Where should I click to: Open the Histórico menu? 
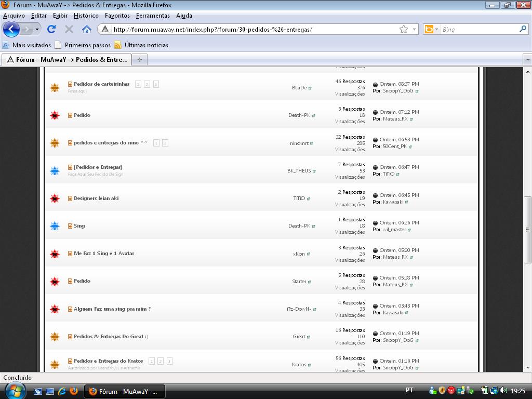coord(86,16)
